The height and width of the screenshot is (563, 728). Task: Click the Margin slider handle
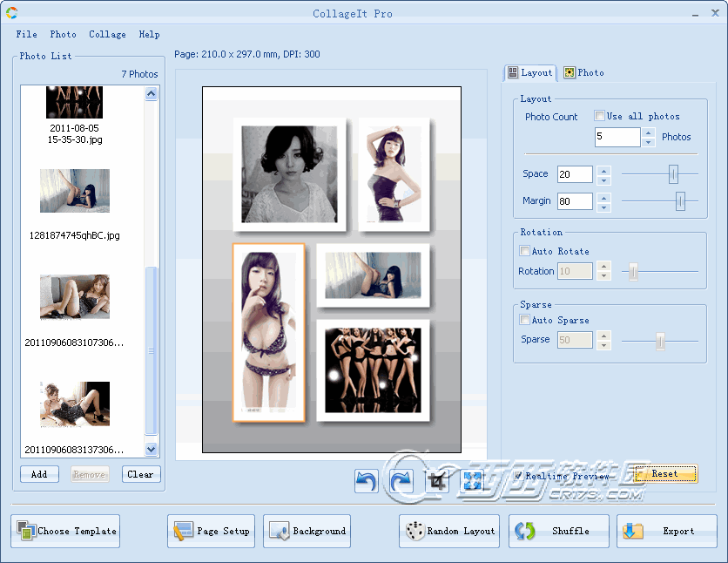pyautogui.click(x=680, y=201)
